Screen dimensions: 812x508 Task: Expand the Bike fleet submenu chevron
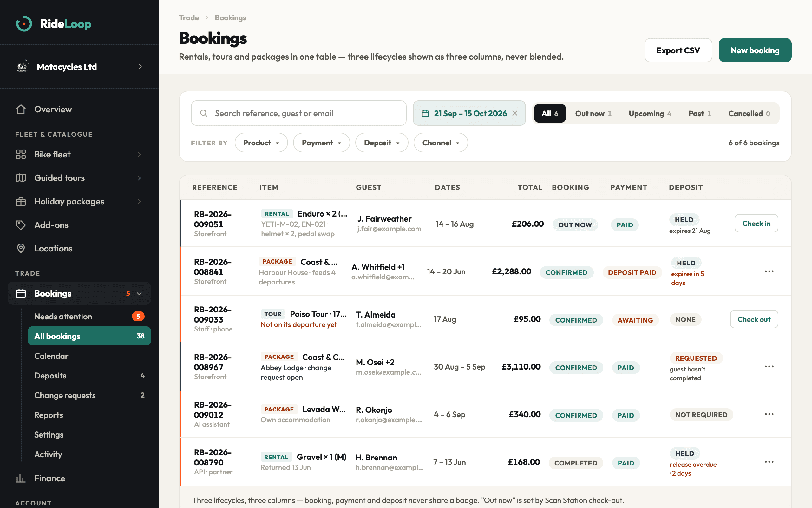[x=139, y=154]
